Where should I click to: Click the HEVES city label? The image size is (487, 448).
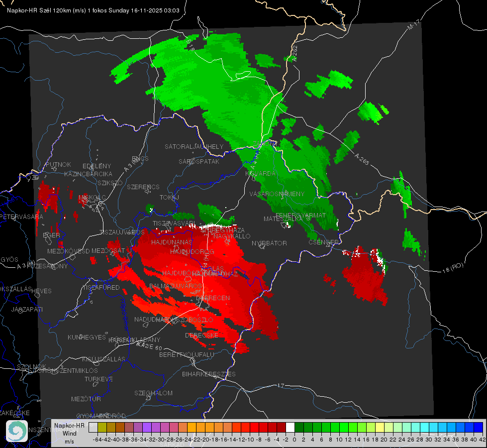41,291
